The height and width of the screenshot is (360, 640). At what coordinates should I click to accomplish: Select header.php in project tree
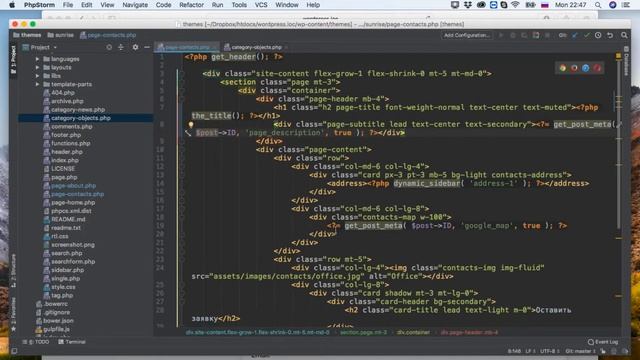pos(67,152)
